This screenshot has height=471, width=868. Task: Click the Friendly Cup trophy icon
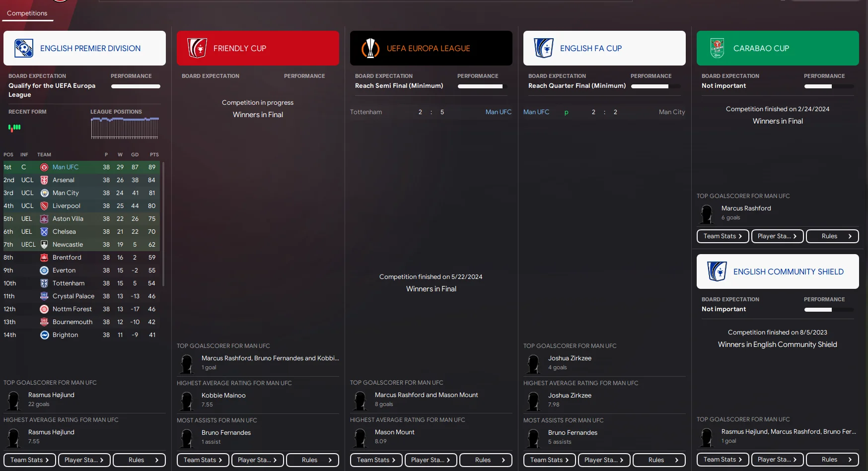pyautogui.click(x=197, y=48)
